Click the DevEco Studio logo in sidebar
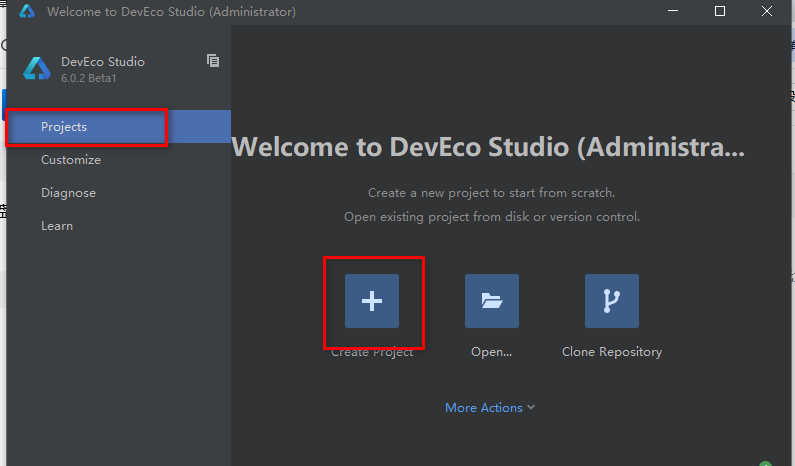Image resolution: width=795 pixels, height=466 pixels. (37, 68)
